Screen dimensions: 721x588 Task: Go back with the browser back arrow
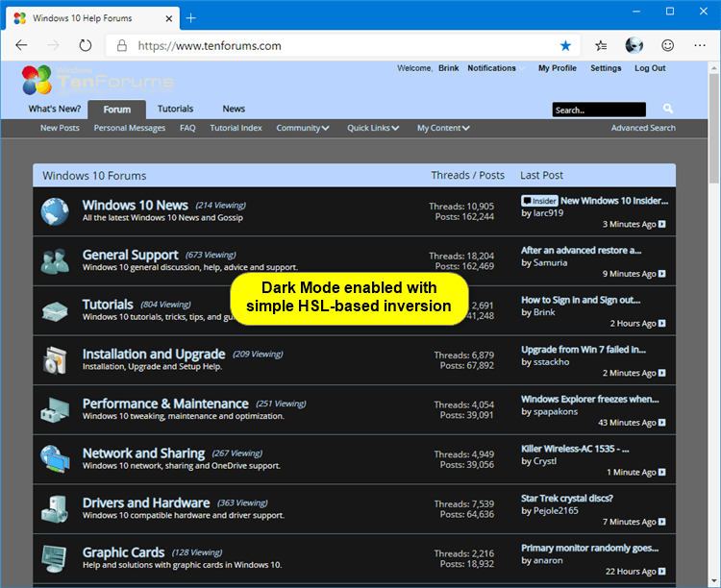[x=21, y=45]
